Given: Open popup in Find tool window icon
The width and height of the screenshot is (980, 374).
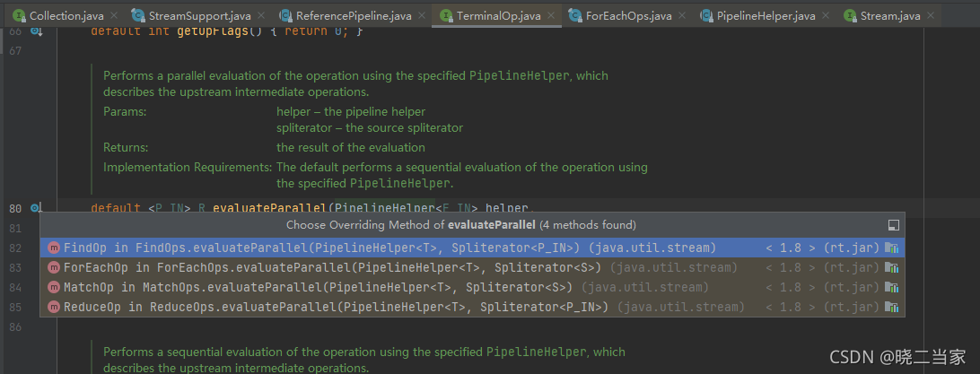Looking at the screenshot, I should coord(893,225).
